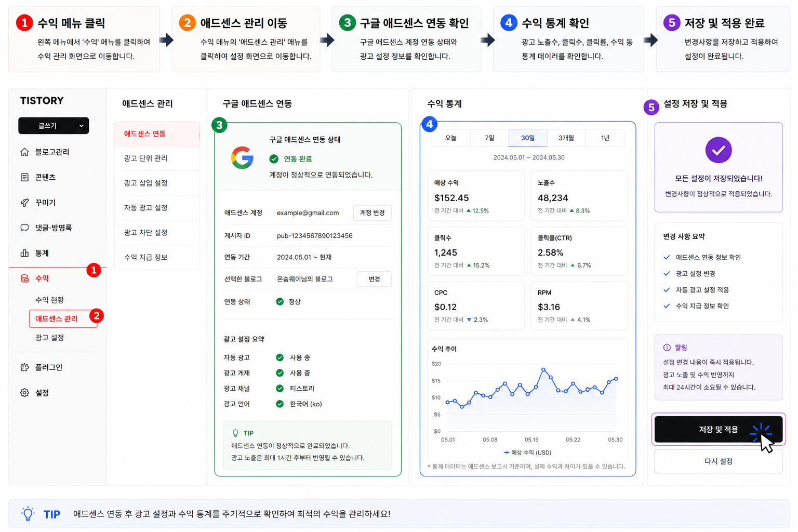798x532 pixels.
Task: Open 수익 지급 정보 in the list
Action: [x=157, y=257]
